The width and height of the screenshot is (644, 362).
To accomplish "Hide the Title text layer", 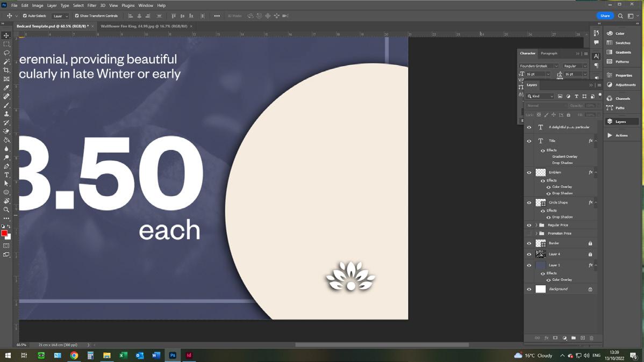I will coord(529,141).
